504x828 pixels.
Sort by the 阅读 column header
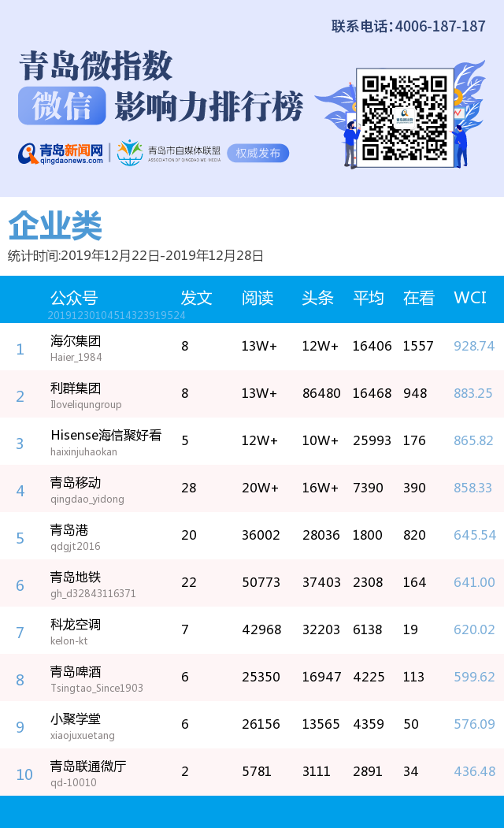[258, 298]
